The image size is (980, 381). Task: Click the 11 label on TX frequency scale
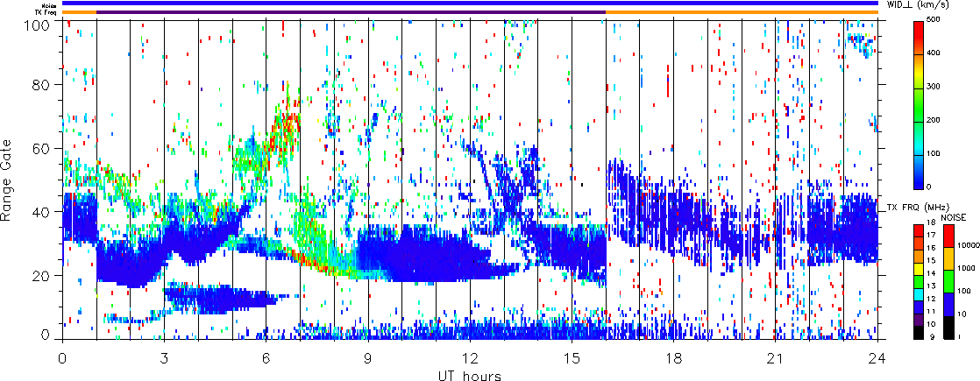click(931, 312)
